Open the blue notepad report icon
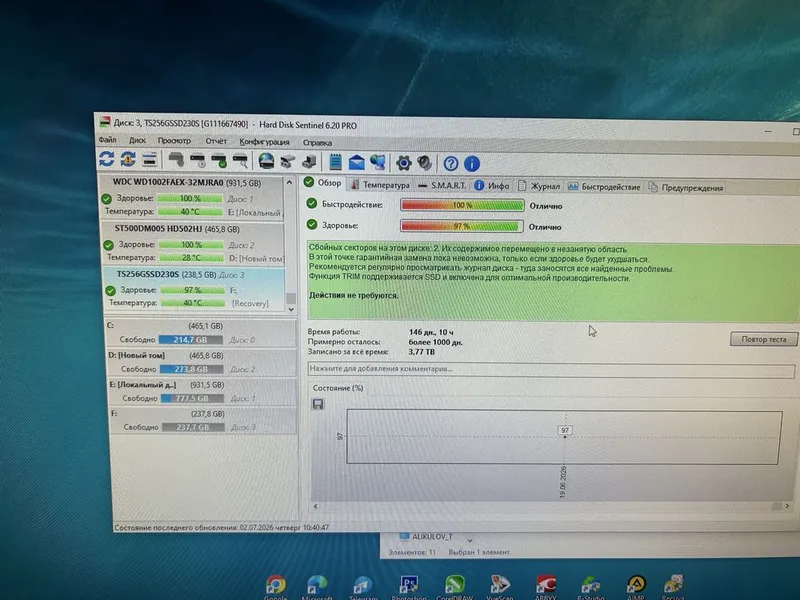The width and height of the screenshot is (800, 600). tap(335, 162)
